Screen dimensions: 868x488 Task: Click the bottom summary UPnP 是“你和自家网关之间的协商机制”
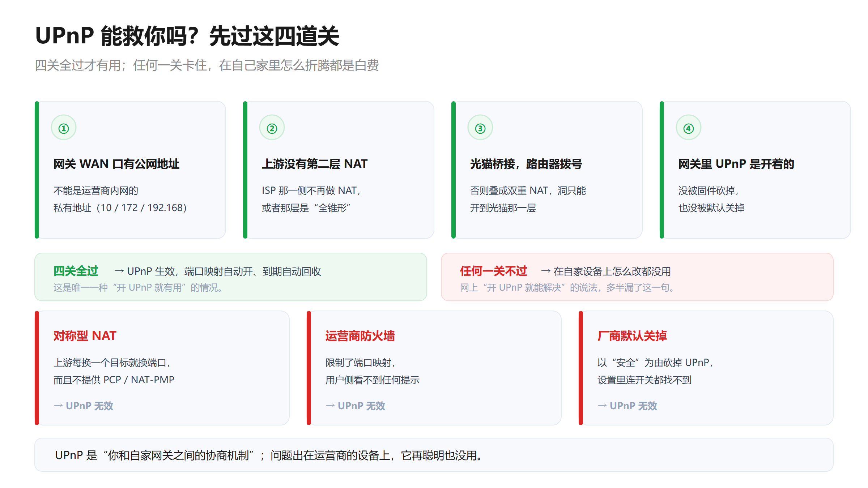(155, 455)
